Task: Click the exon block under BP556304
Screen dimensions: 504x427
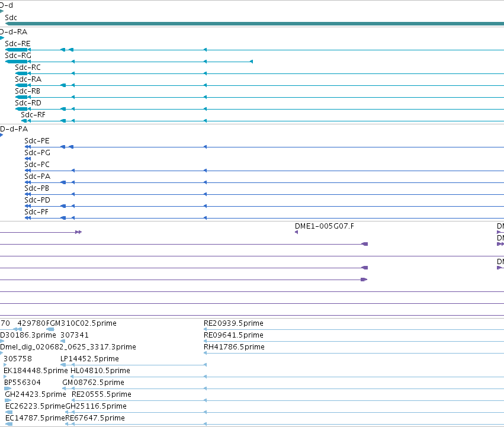Action: [x=8, y=389]
